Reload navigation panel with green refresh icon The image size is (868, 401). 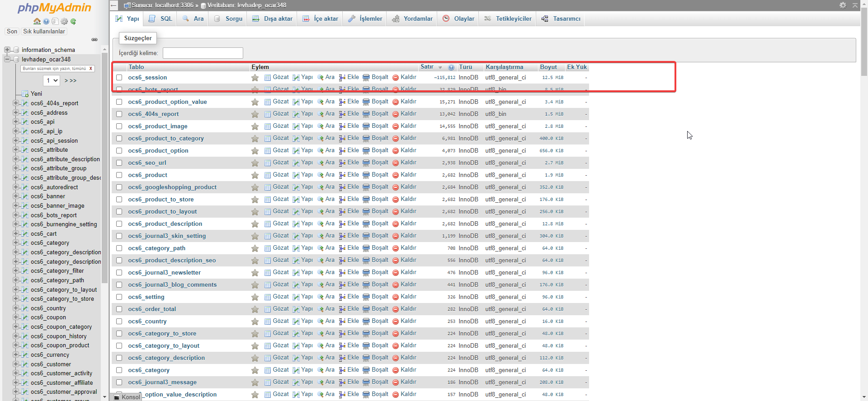click(73, 21)
